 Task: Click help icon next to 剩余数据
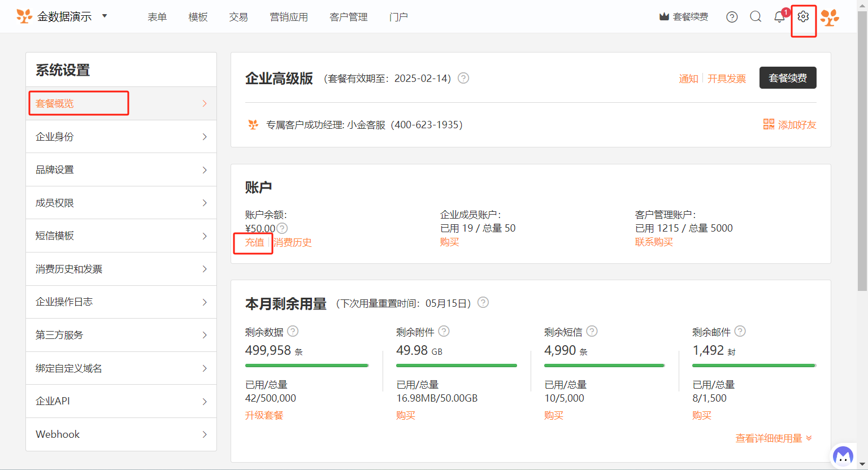click(293, 331)
